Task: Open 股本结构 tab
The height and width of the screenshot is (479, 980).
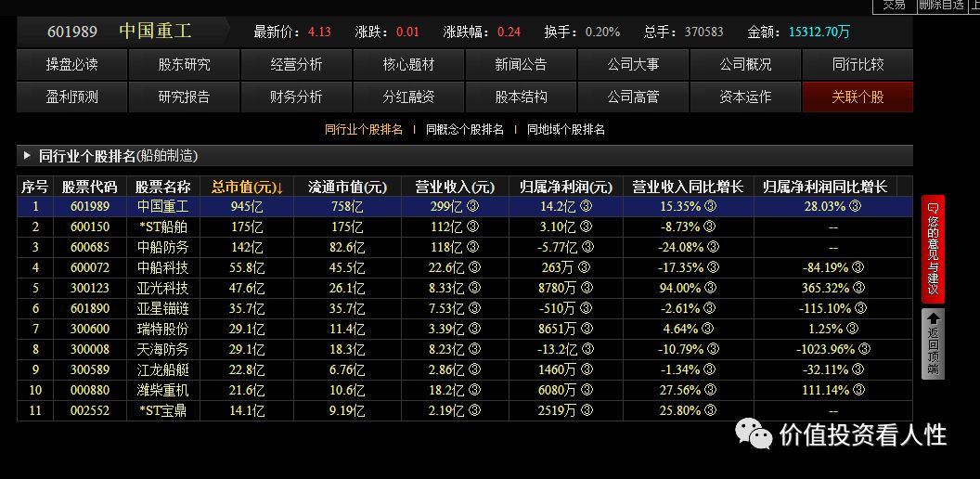Action: [x=521, y=97]
